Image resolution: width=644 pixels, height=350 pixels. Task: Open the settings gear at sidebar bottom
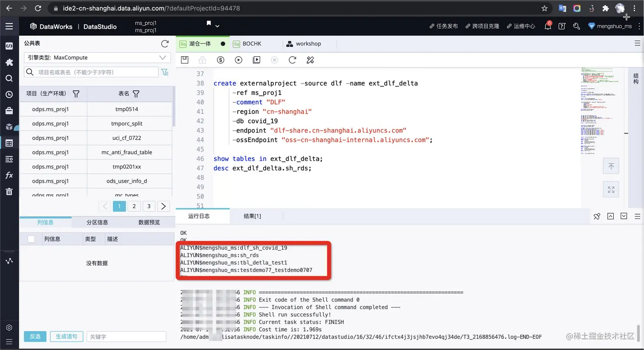pos(9,327)
